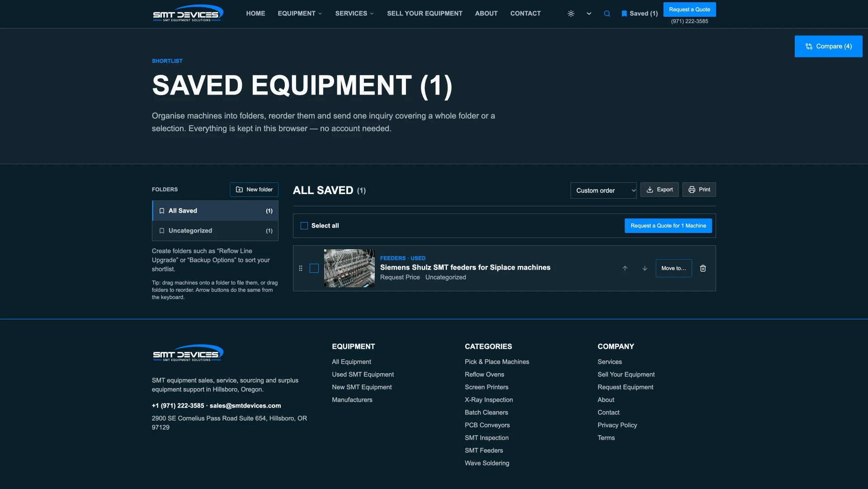Open Pick & Place Machines category
This screenshot has width=868, height=489.
pyautogui.click(x=497, y=362)
